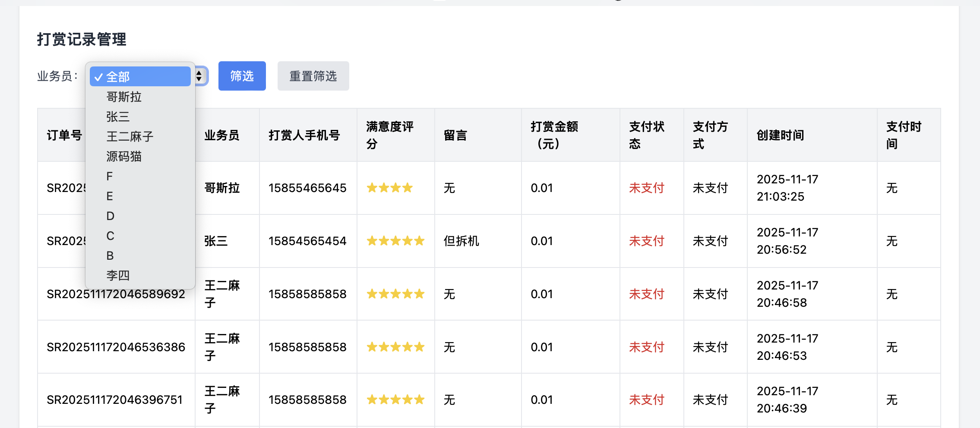Click the five-star rating in row SR20251172046589692
Viewport: 980px width, 428px height.
click(395, 294)
